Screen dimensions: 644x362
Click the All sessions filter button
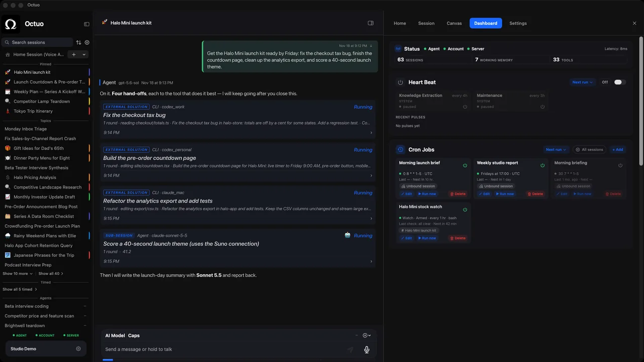tap(589, 149)
